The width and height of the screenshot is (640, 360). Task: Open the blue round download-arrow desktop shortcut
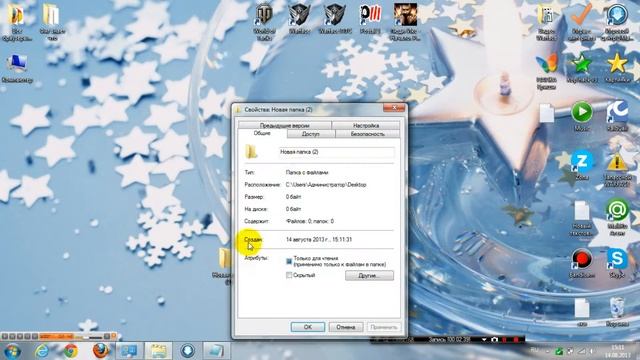(x=617, y=21)
